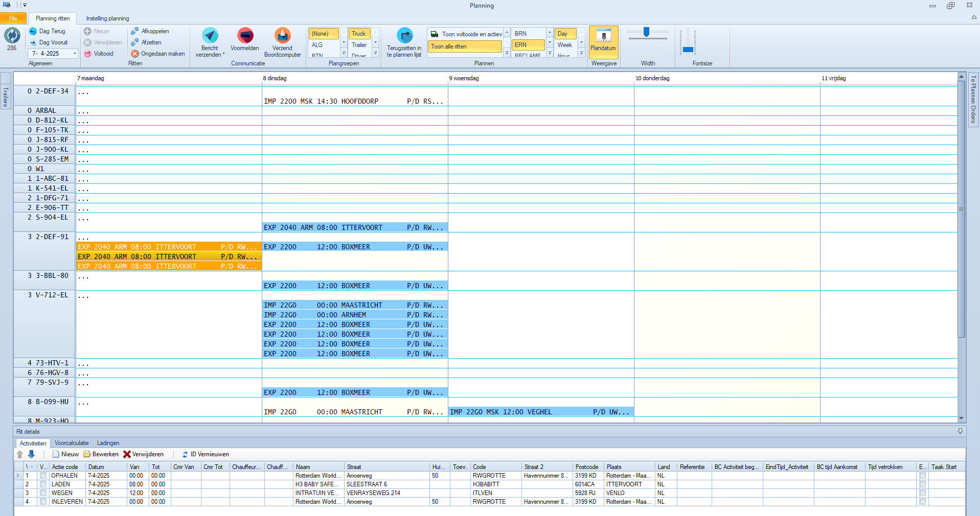Click the refresh icon above 286
980x516 pixels.
tap(12, 35)
